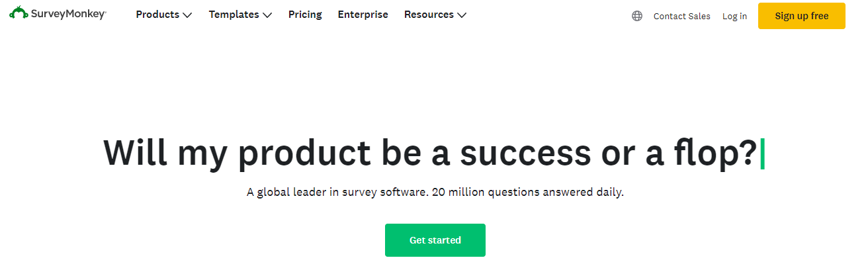Click the SurveyMonkey green monkey logo icon
868x268 pixels.
point(19,13)
